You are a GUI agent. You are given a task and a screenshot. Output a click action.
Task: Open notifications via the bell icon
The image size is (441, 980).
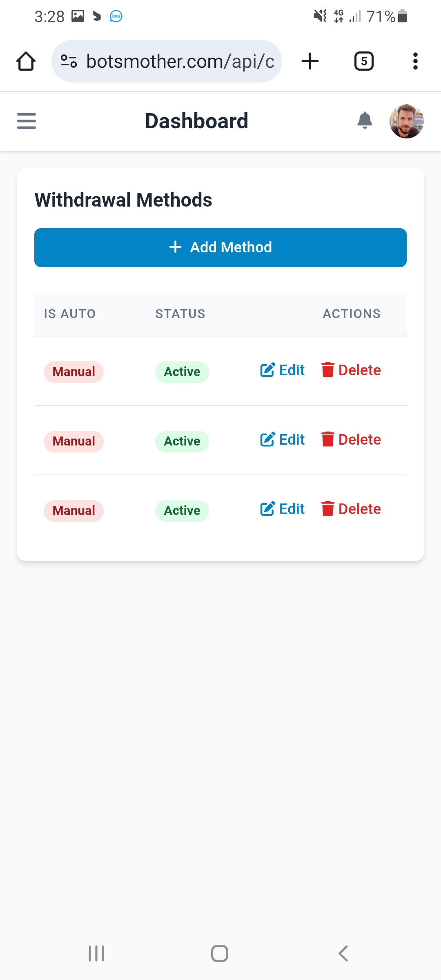coord(365,120)
